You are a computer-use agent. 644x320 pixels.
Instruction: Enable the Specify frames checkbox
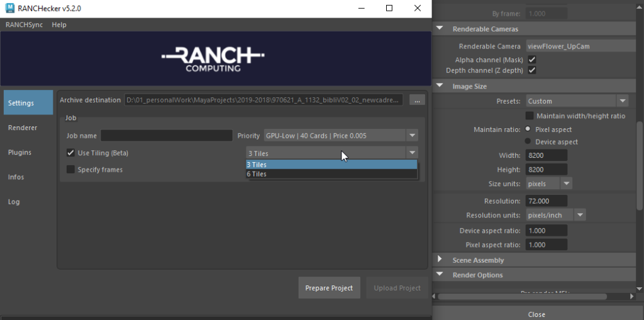(70, 169)
